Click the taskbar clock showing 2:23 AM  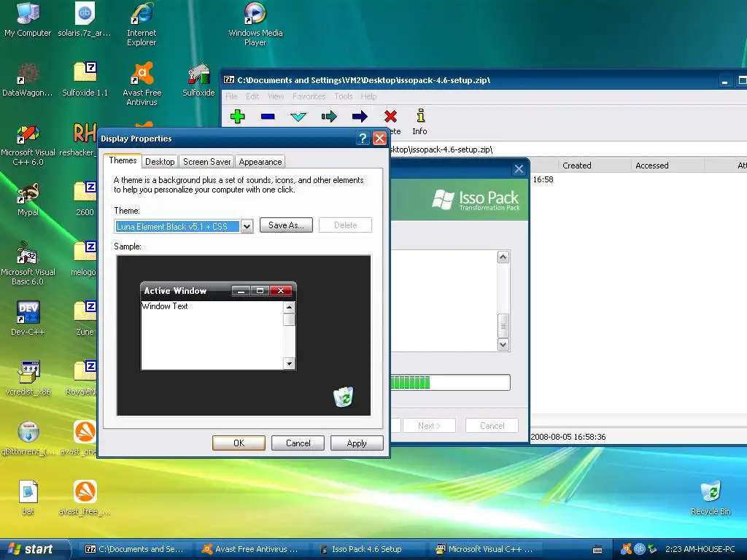[700, 549]
